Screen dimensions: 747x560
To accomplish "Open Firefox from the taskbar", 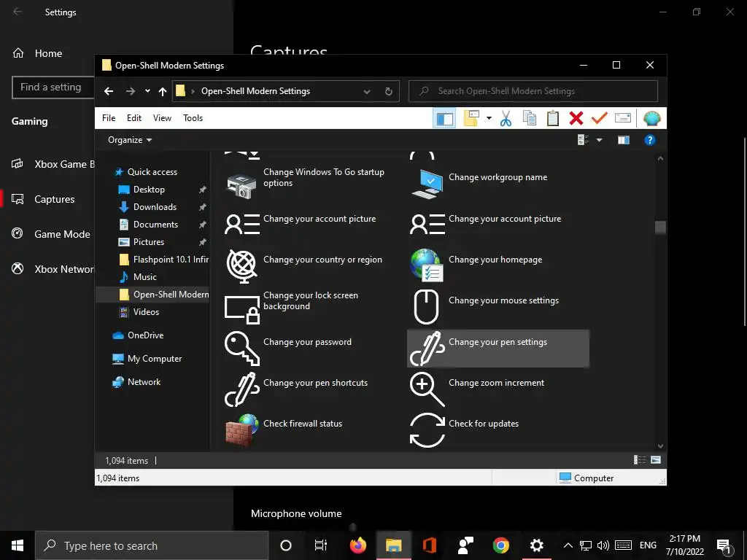I will (358, 545).
